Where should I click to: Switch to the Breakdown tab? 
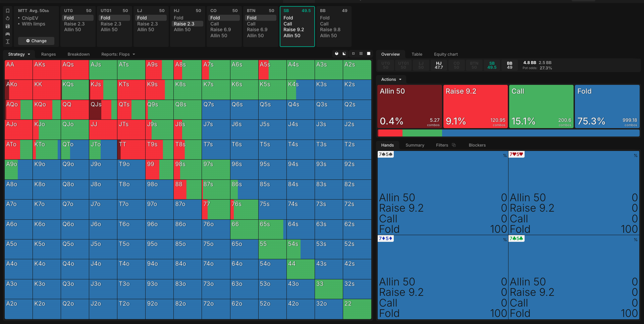click(78, 54)
